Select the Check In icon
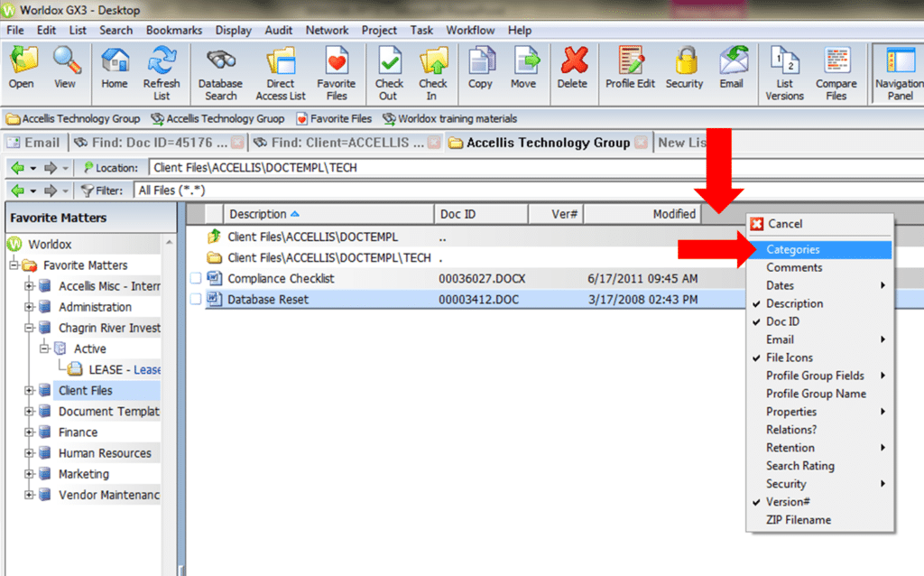Screen dimensions: 924x576 pos(433,72)
